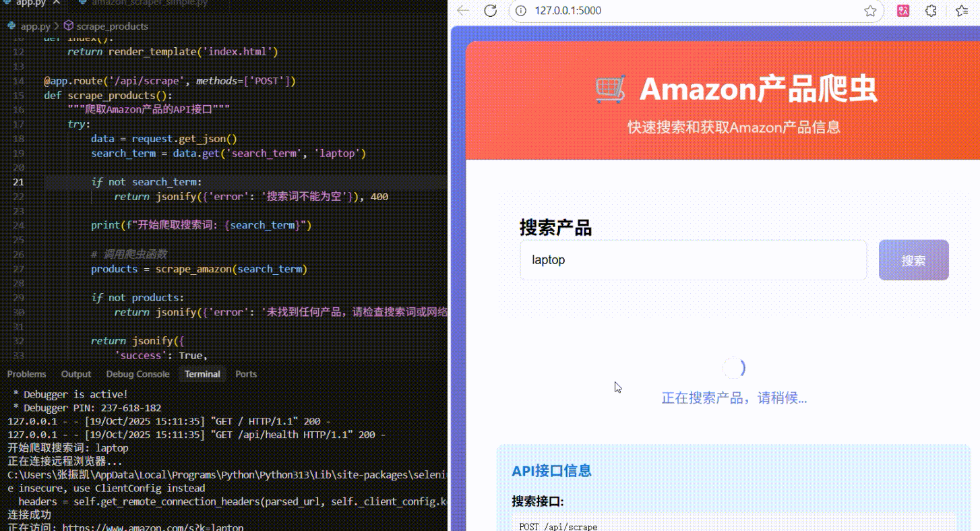
Task: Close the app.py editor tab
Action: [x=55, y=3]
